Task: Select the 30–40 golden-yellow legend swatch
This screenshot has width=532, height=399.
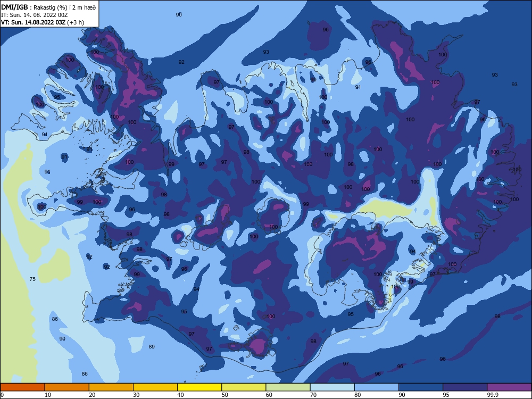Action: click(x=155, y=387)
